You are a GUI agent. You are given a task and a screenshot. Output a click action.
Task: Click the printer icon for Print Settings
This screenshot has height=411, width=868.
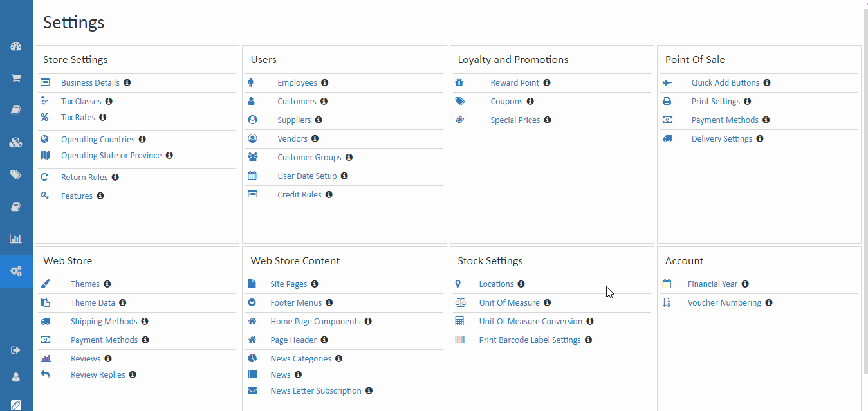point(667,102)
